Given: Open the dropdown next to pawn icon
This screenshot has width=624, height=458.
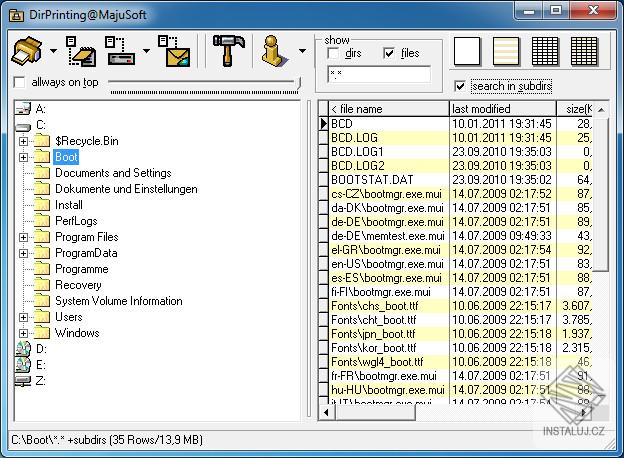Looking at the screenshot, I should [x=302, y=51].
